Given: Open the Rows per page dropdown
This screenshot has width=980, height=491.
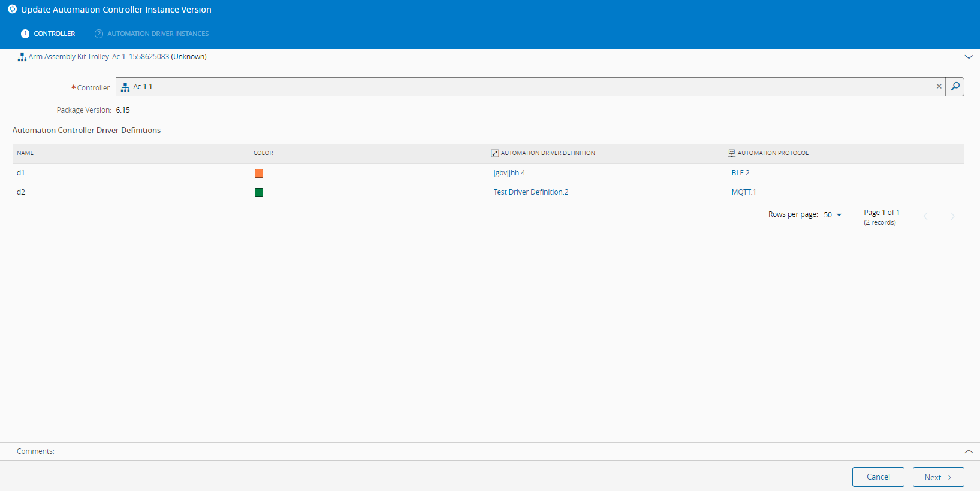Looking at the screenshot, I should (x=833, y=215).
